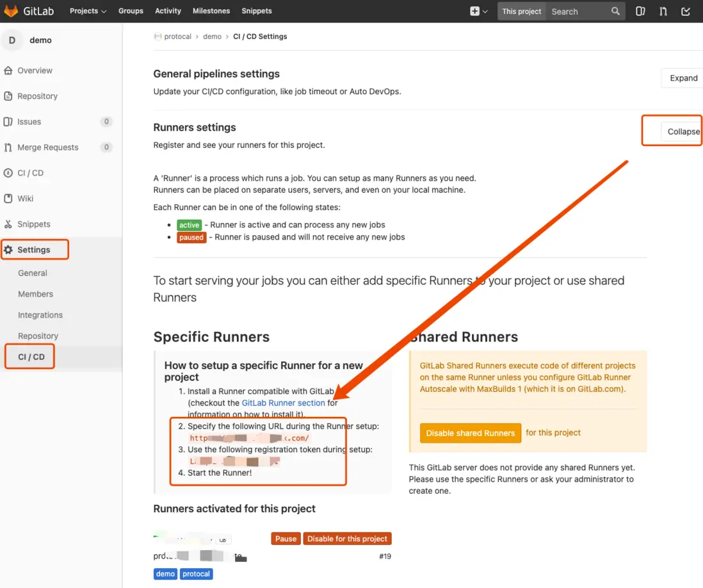Click the runner number #19

[385, 556]
